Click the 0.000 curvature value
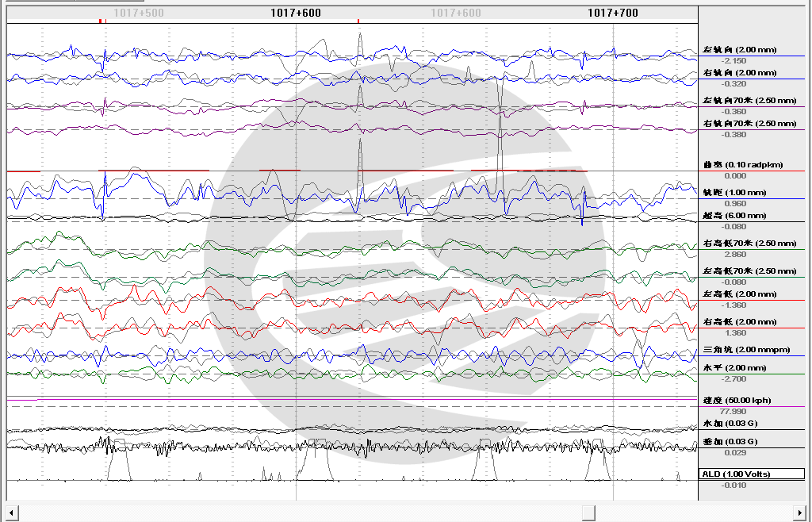Image resolution: width=812 pixels, height=522 pixels. [735, 176]
